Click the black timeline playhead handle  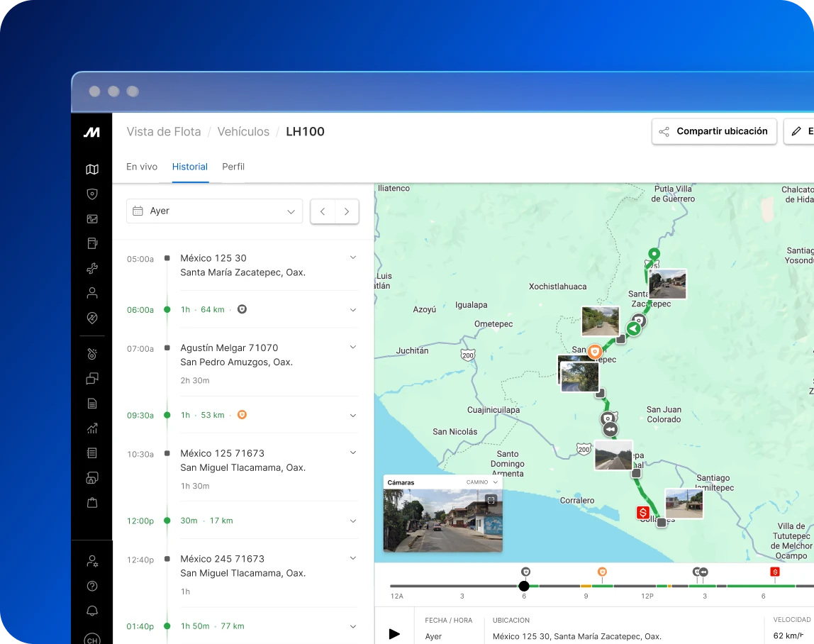tap(524, 586)
